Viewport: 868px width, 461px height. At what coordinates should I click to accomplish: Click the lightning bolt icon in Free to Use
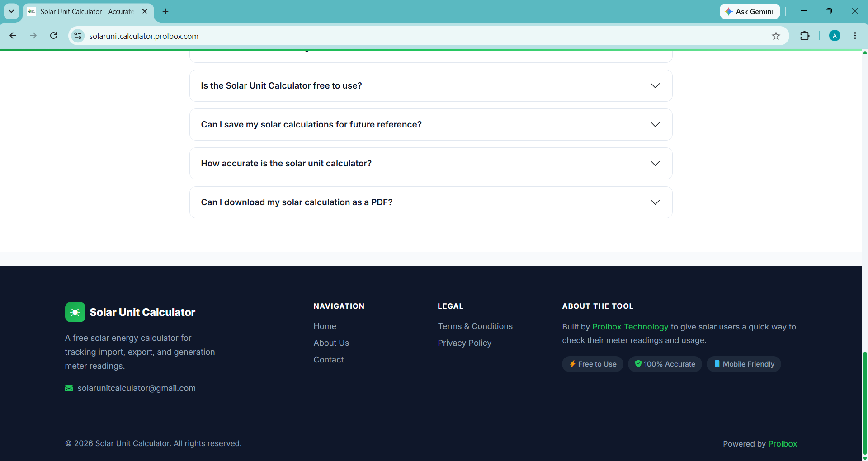point(572,364)
